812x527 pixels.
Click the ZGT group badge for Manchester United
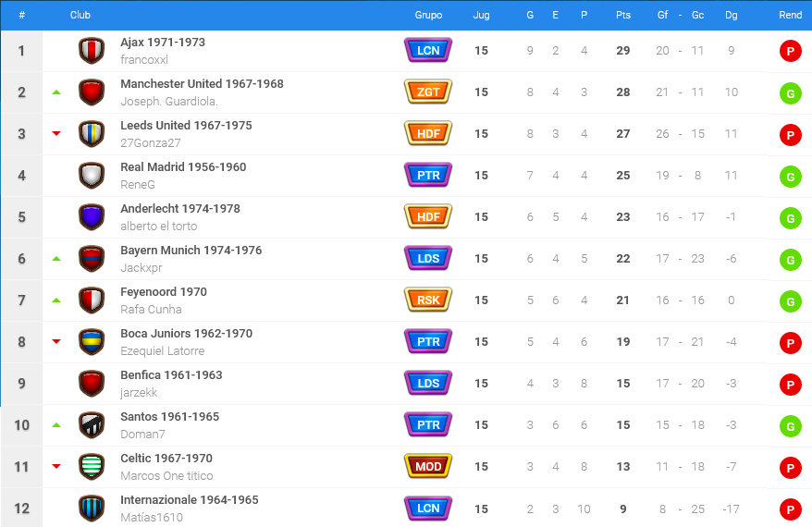tap(428, 92)
